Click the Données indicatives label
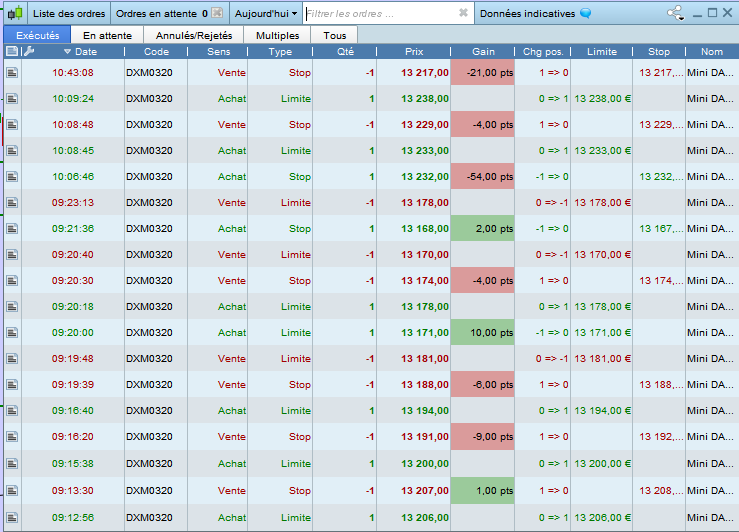 pyautogui.click(x=527, y=14)
